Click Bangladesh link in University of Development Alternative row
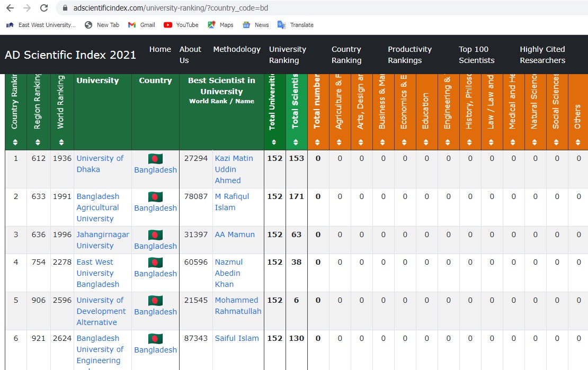This screenshot has height=370, width=588. tap(156, 312)
